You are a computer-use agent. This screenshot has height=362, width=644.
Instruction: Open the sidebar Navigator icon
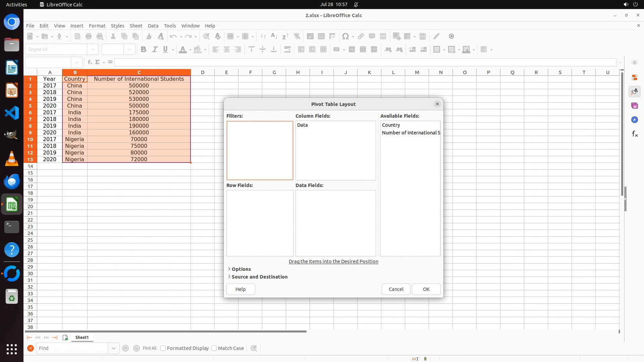tap(634, 120)
